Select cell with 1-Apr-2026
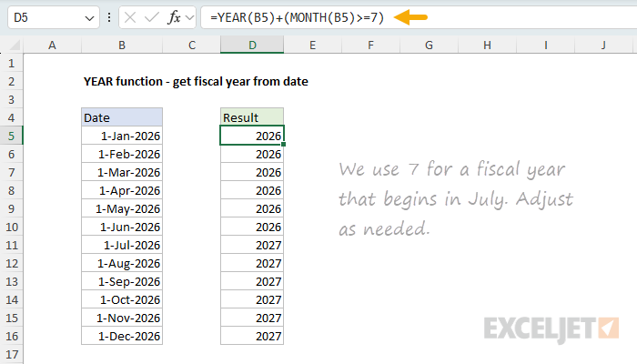637x364 pixels. [x=122, y=190]
